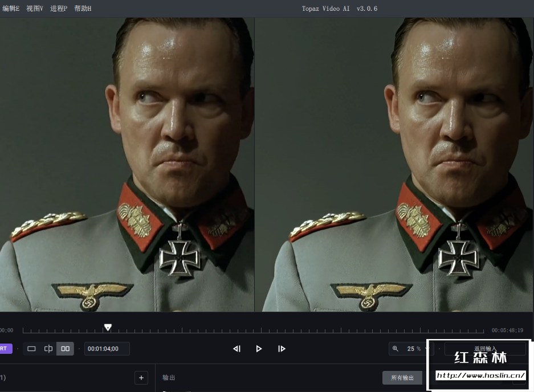Viewport: 534px width, 392px height.
Task: Click the end timecode 00:05:48;19
Action: point(507,330)
